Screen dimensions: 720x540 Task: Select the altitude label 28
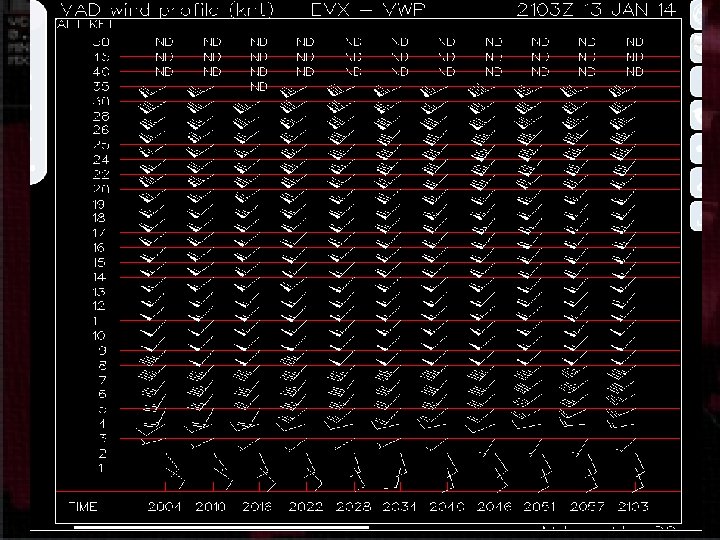pos(101,116)
